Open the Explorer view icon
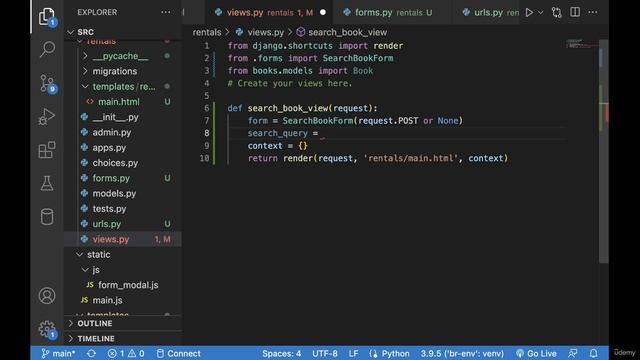Screen dimensions: 640x360 tap(47, 17)
